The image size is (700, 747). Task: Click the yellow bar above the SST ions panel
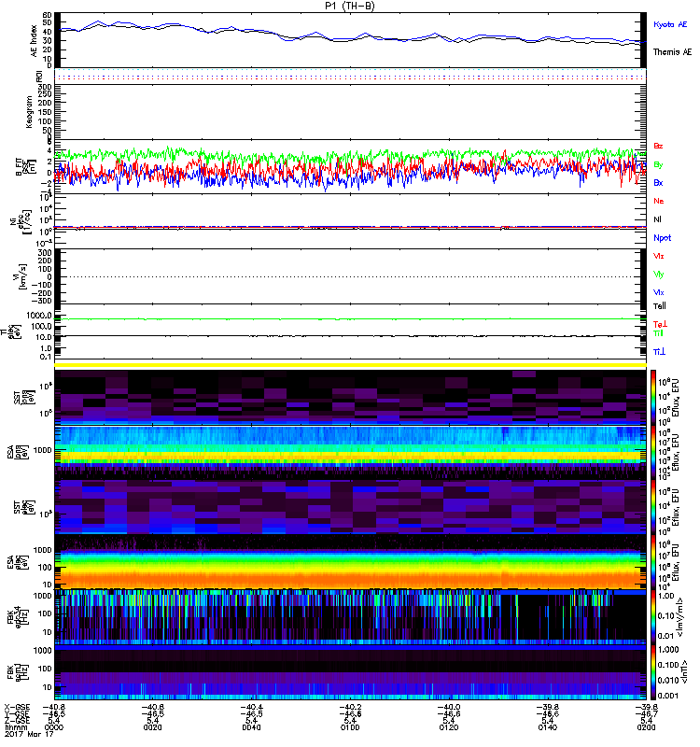[x=351, y=365]
